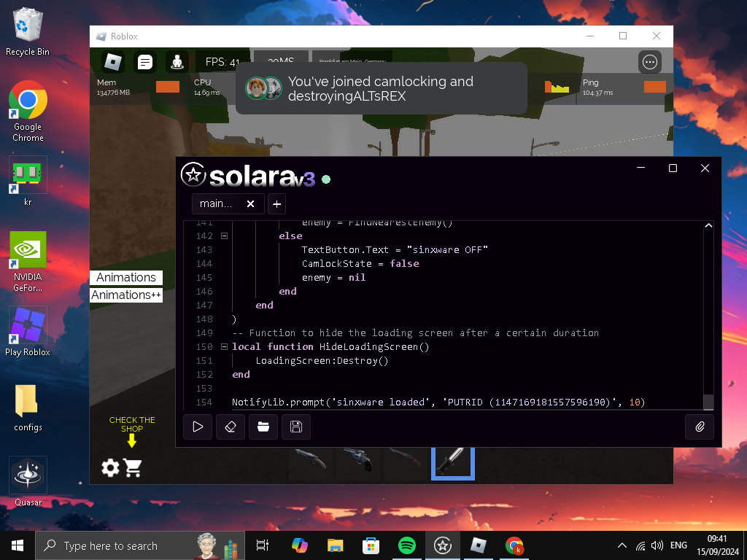This screenshot has width=747, height=560.
Task: Run the script with Solara's execute button
Action: coord(198,427)
